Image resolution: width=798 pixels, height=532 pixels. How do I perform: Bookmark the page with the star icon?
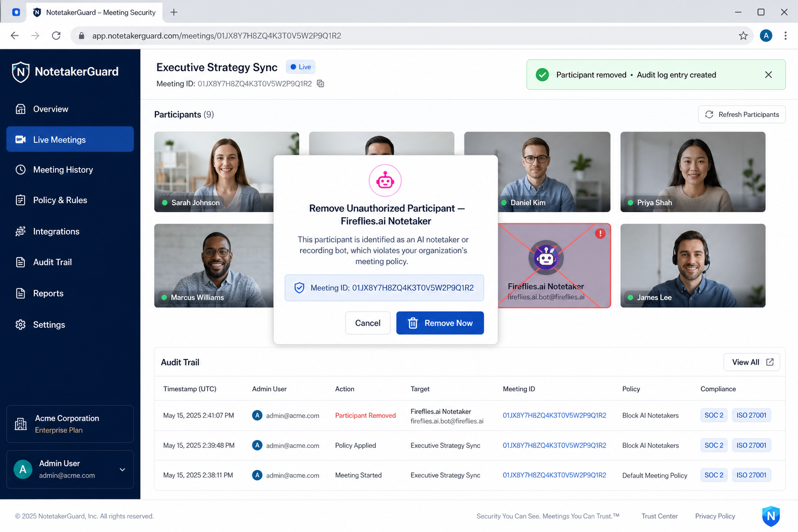(x=743, y=36)
